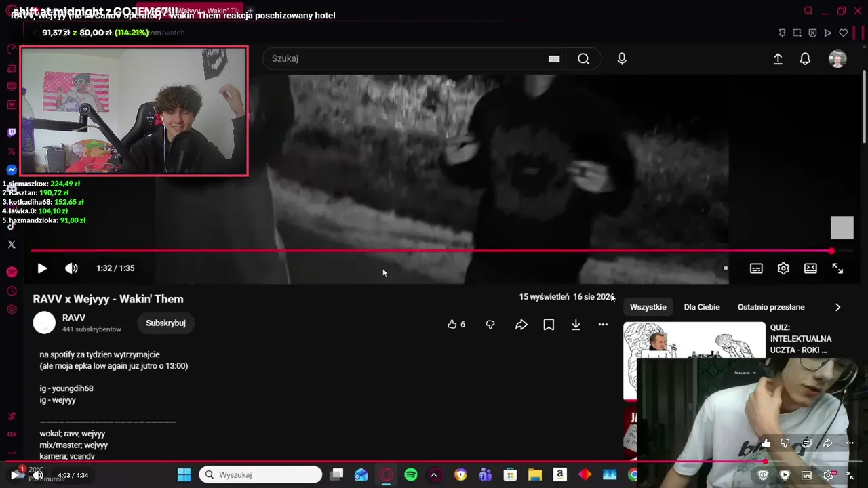Click the video title 'RAVV x Wejvyy - Wakin' Them'

[108, 299]
